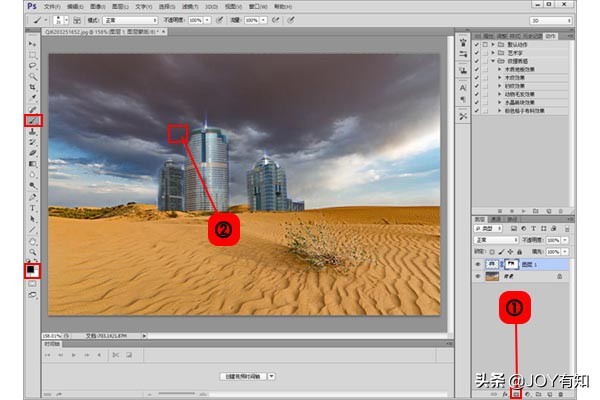Open the 图像(I) menu
The width and height of the screenshot is (600, 400).
[x=98, y=7]
